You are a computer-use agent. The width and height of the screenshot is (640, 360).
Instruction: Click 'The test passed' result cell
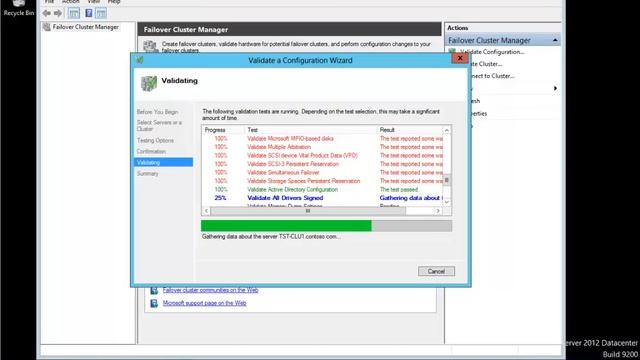click(399, 189)
